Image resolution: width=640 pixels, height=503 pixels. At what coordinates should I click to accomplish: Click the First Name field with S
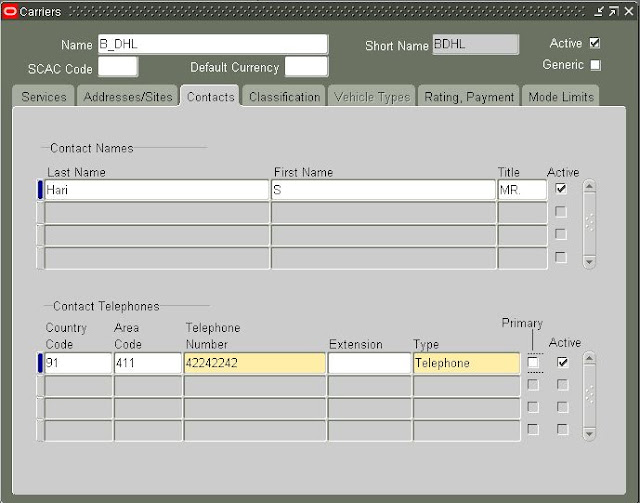tap(383, 190)
